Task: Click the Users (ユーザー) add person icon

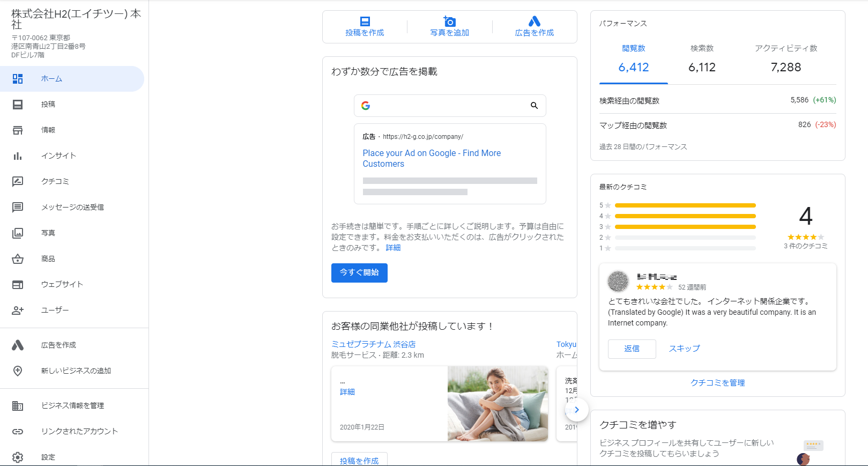Action: [x=18, y=310]
